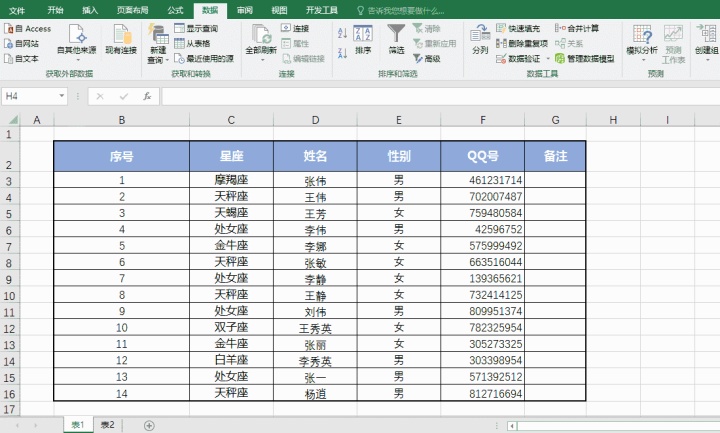The height and width of the screenshot is (433, 720).
Task: Switch to the 公式 (Formulas) tab
Action: point(175,10)
